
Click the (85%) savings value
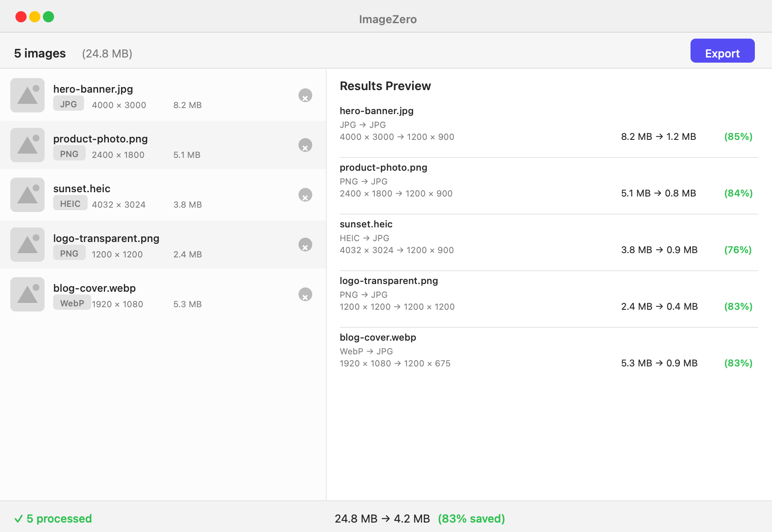[738, 136]
